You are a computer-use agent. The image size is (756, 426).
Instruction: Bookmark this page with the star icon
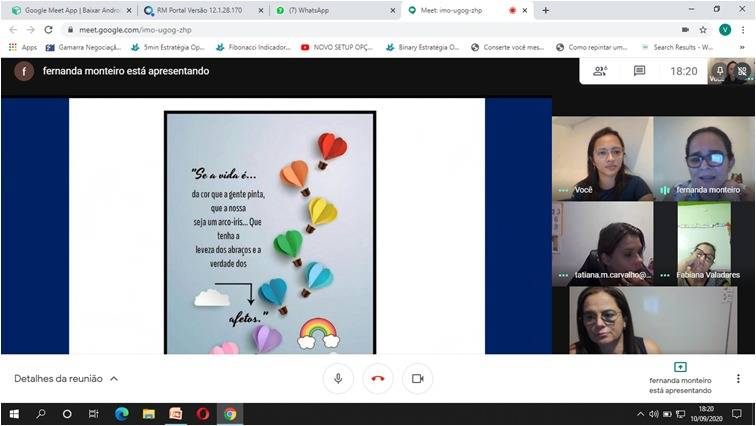pos(703,29)
